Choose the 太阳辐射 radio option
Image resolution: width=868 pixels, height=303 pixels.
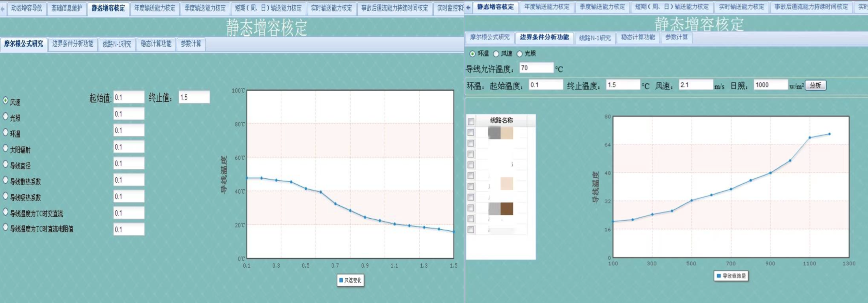click(6, 148)
